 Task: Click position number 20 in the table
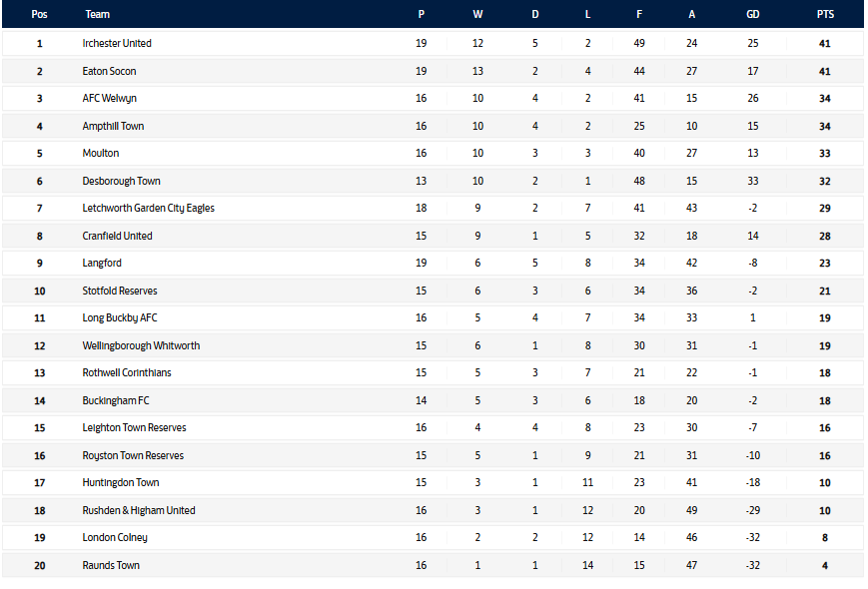pyautogui.click(x=40, y=566)
